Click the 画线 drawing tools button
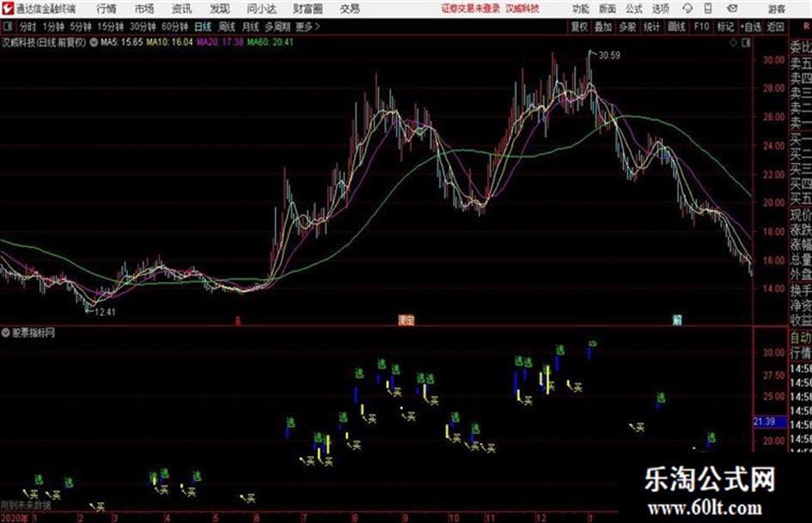The width and height of the screenshot is (812, 523). pyautogui.click(x=676, y=27)
